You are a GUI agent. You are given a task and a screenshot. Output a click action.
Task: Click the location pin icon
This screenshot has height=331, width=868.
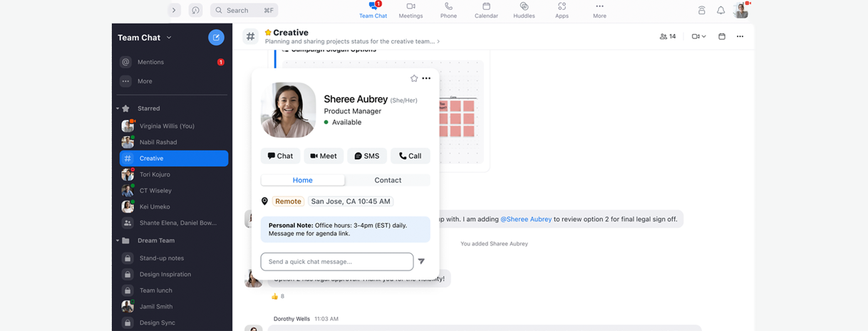[x=264, y=201]
